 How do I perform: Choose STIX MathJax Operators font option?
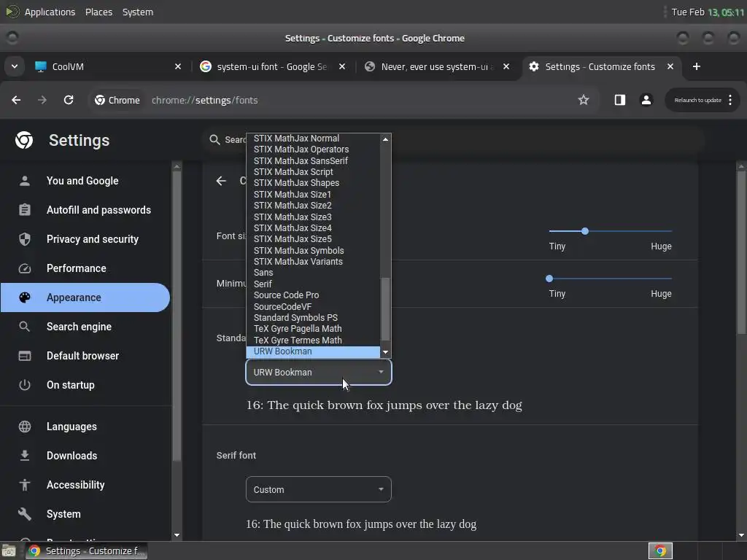point(313,149)
